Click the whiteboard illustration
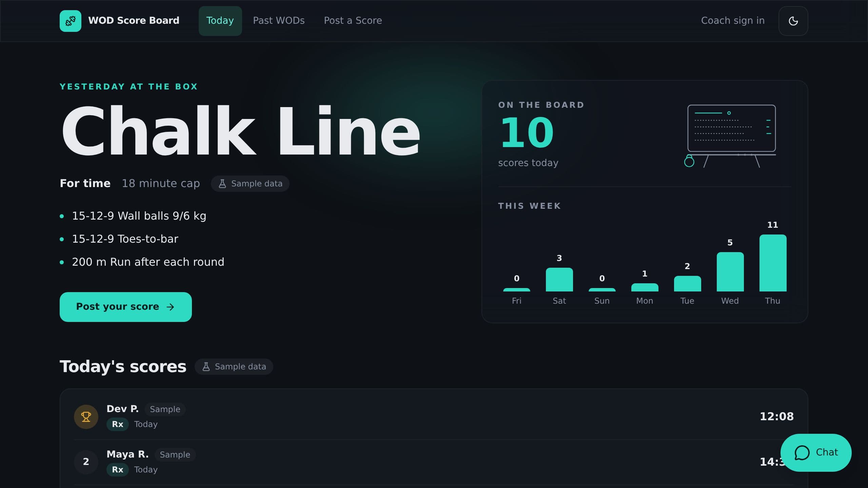This screenshot has width=868, height=488. [730, 136]
